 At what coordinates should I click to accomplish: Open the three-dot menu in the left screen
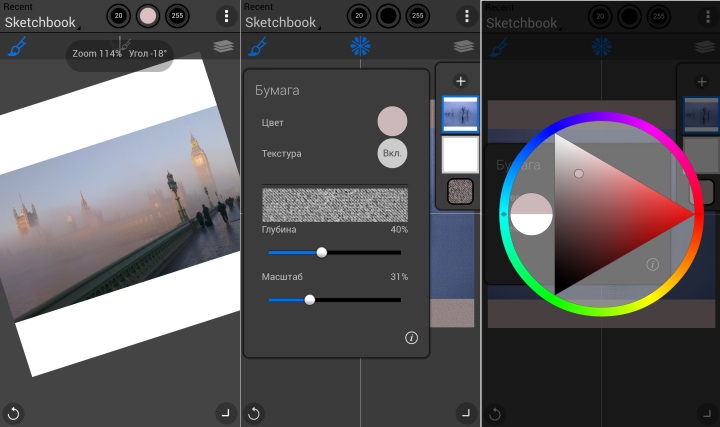point(226,16)
